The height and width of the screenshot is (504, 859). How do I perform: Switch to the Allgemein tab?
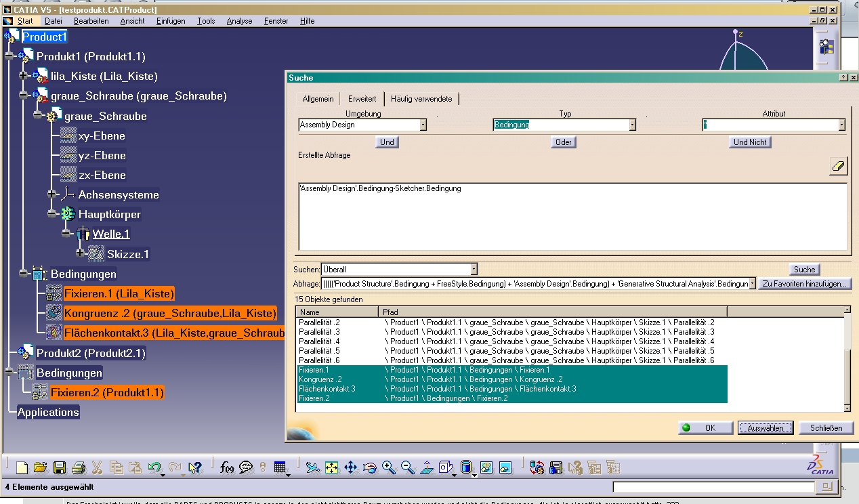click(318, 99)
